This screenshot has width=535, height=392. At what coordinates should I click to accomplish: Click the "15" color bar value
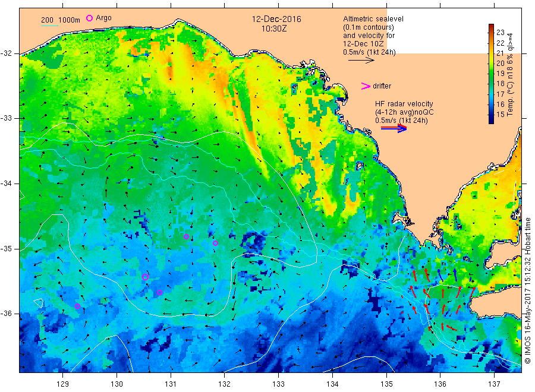point(500,115)
